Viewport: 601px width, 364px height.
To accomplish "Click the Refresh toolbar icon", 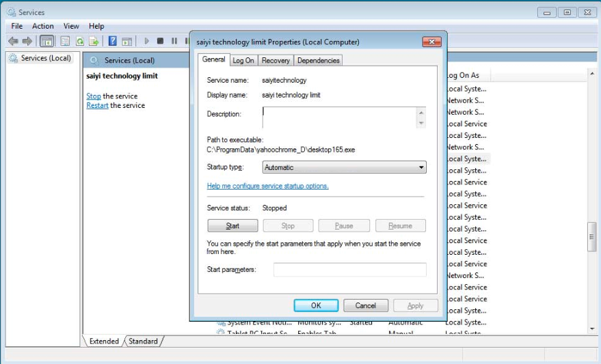I will click(80, 41).
